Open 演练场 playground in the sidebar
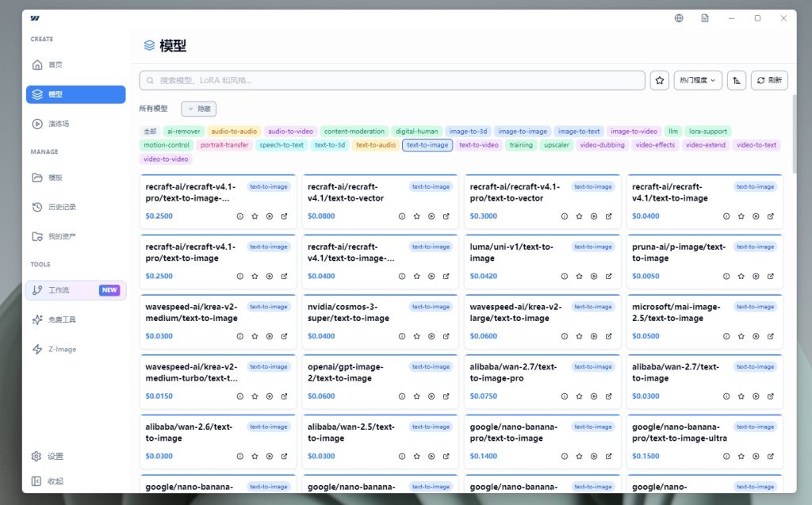812x505 pixels. click(x=75, y=124)
